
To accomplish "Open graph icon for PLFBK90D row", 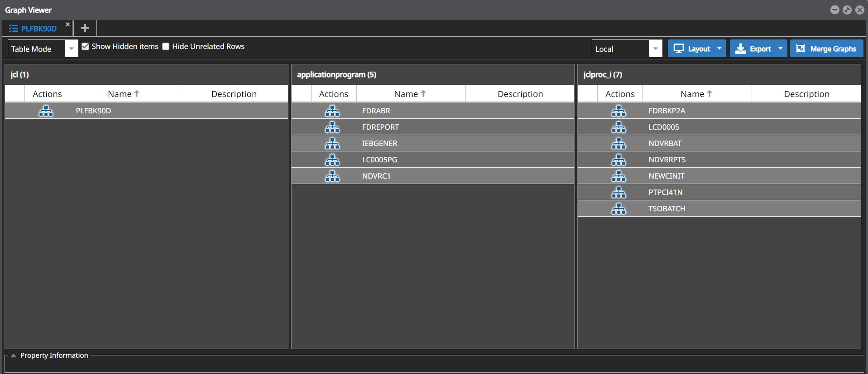I will (46, 111).
